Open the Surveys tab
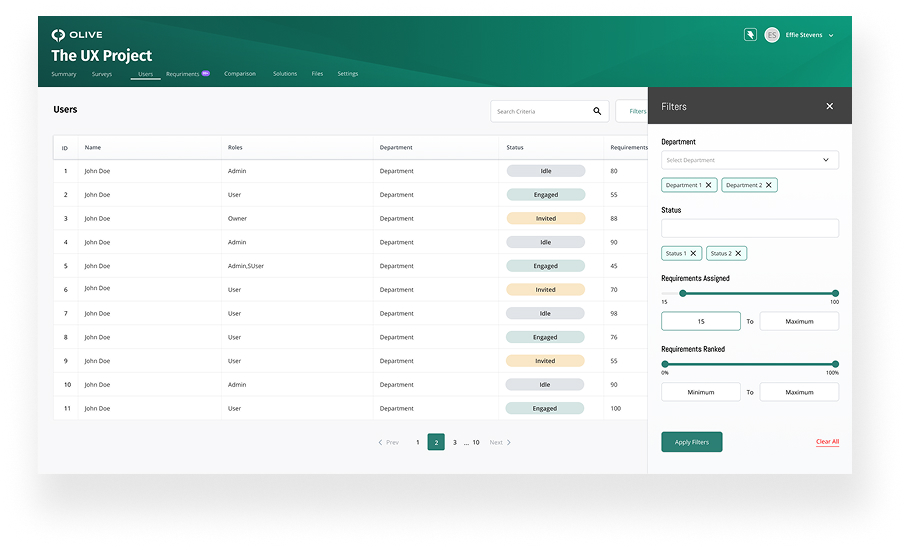The image size is (906, 550). click(102, 74)
